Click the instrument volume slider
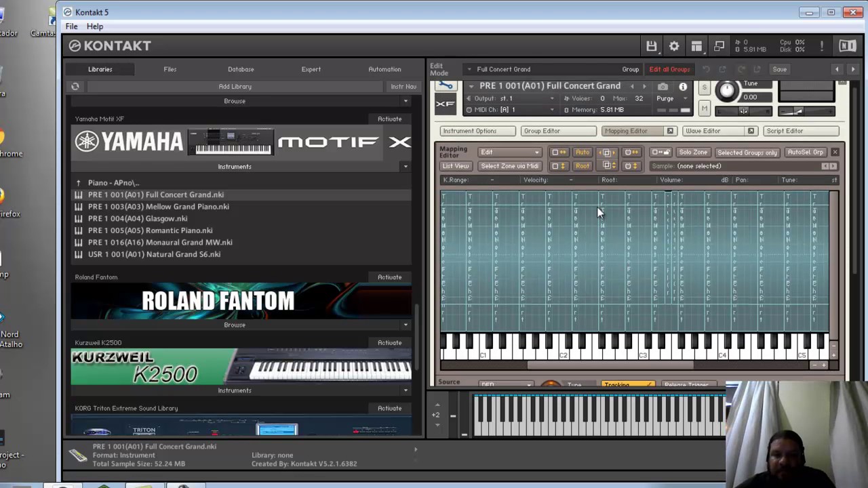 pos(806,111)
